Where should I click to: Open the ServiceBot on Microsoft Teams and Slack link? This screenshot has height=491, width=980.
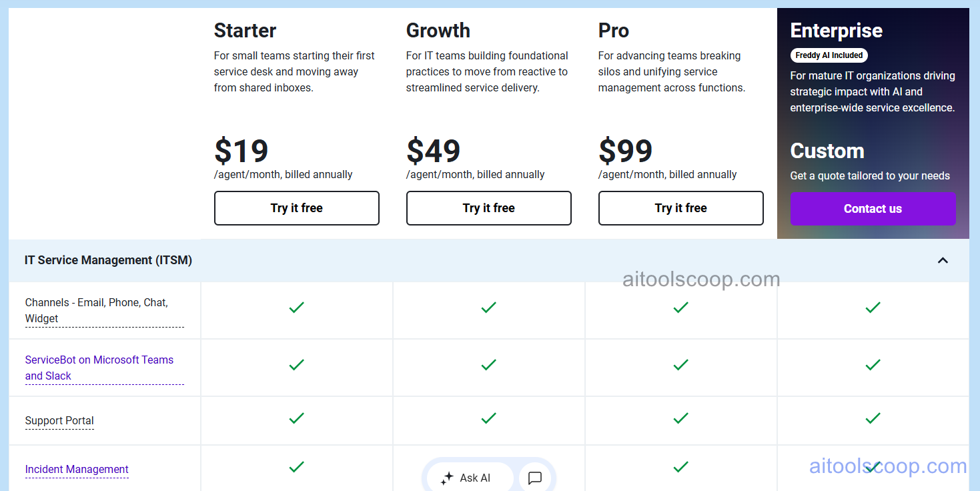pos(99,368)
